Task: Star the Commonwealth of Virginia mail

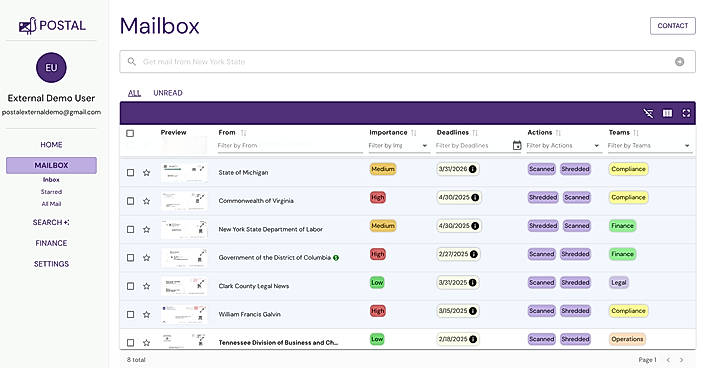Action: tap(146, 201)
